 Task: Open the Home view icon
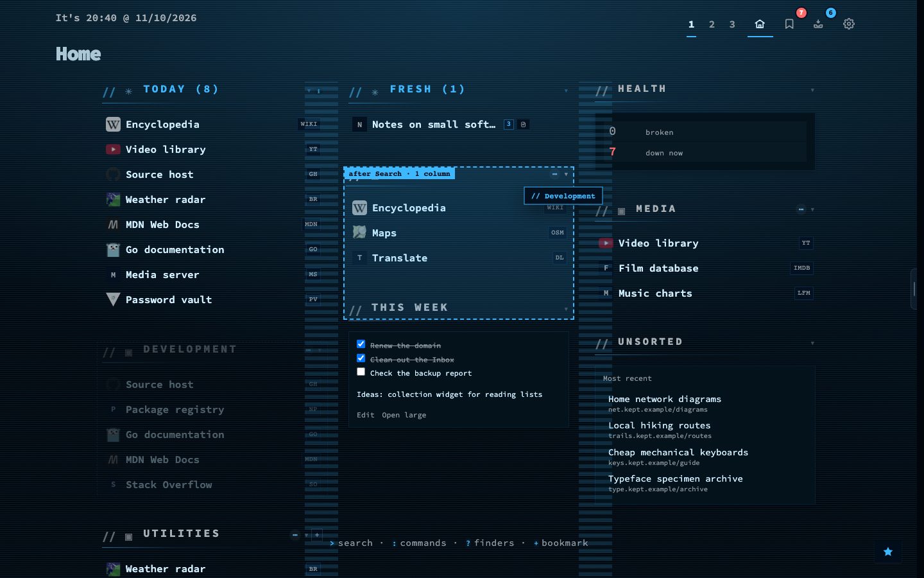[x=760, y=24]
